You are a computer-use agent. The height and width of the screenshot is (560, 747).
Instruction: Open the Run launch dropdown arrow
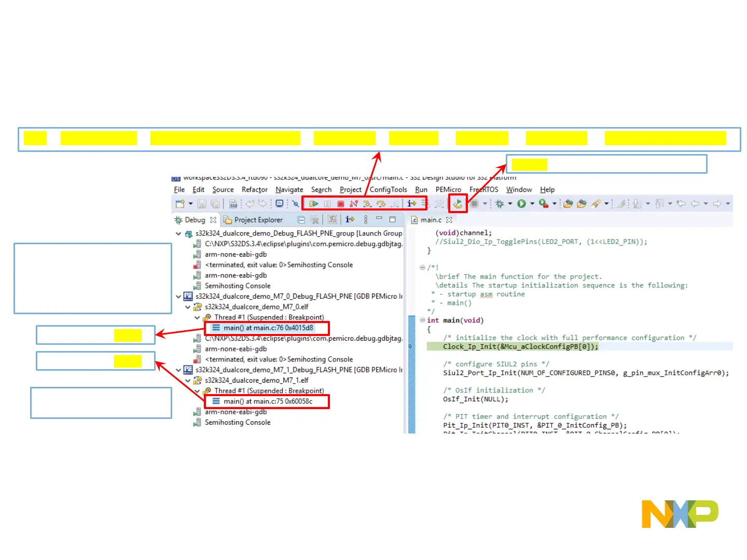532,204
